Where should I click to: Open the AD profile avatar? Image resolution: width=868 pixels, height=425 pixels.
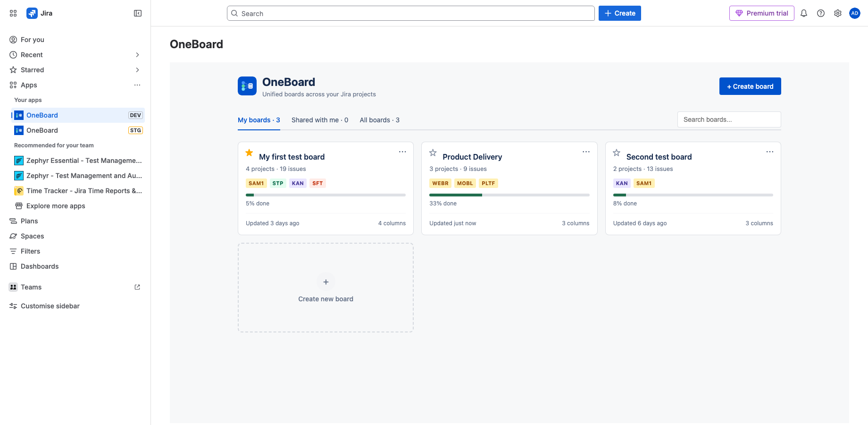[x=855, y=13]
